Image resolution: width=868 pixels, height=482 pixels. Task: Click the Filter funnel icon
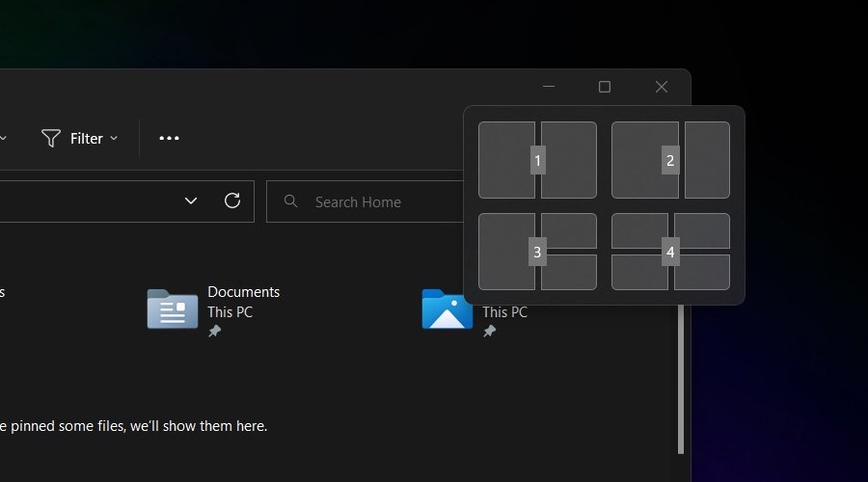51,139
